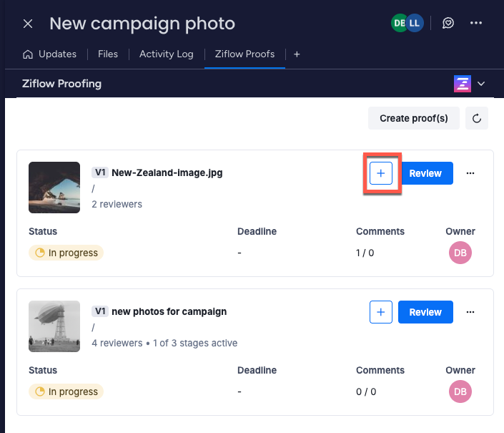Open more options for New-Zealand-image.jpg proof
The height and width of the screenshot is (433, 504).
(470, 173)
